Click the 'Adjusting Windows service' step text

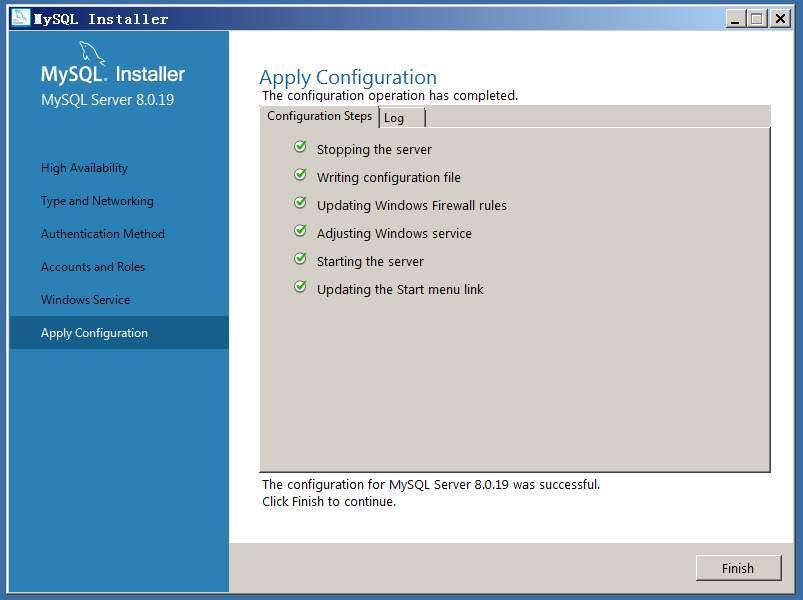394,233
